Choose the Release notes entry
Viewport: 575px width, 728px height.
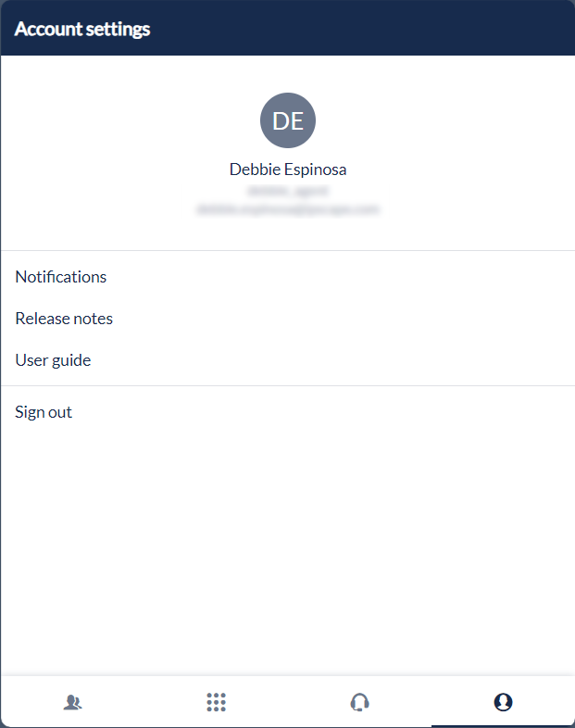[x=64, y=319]
